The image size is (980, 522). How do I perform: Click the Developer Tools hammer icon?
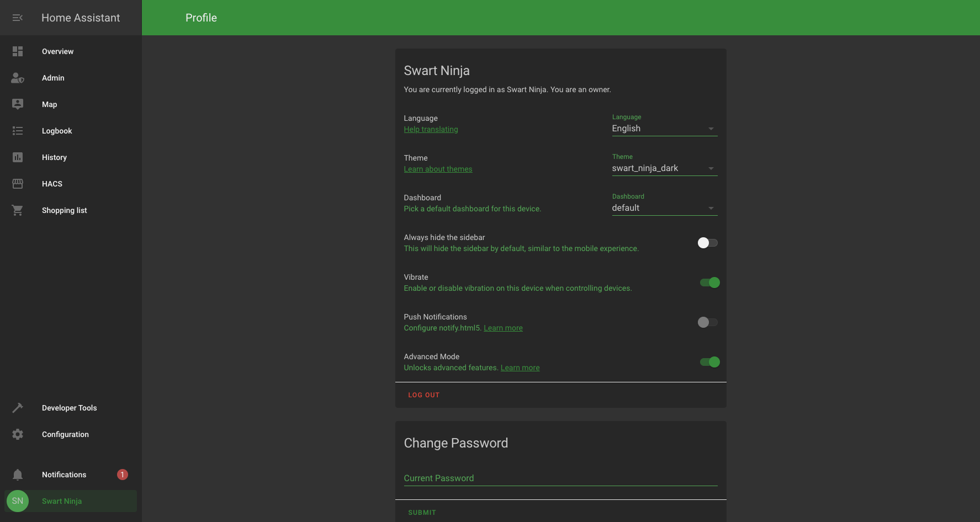click(18, 408)
